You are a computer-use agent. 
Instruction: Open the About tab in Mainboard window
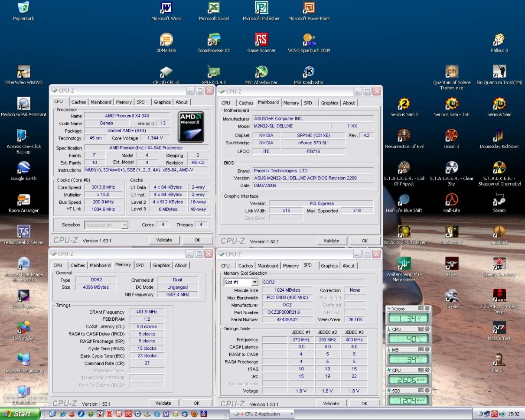coord(349,103)
